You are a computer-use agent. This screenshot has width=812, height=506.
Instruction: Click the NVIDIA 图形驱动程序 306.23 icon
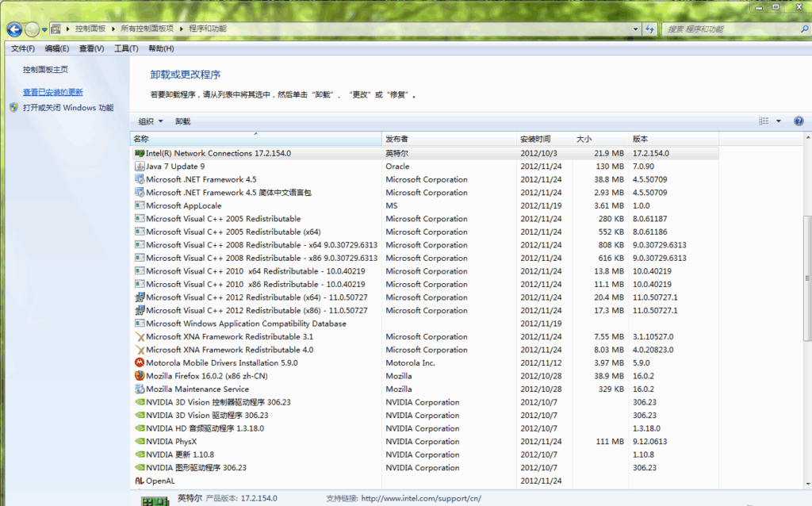point(140,468)
